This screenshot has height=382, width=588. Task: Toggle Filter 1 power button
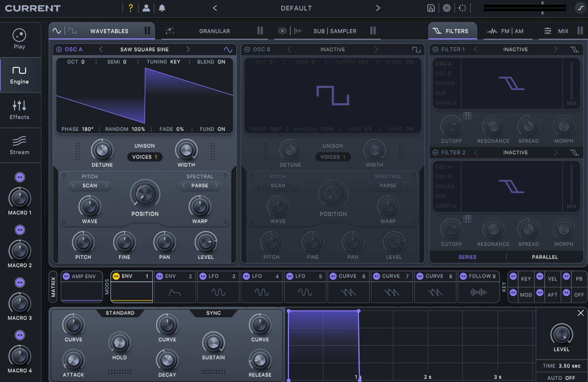435,50
